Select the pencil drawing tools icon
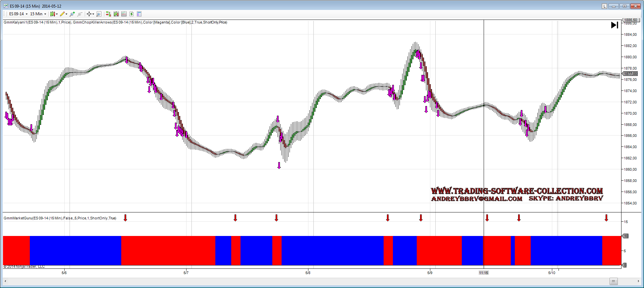The height and width of the screenshot is (288, 644). coord(63,14)
